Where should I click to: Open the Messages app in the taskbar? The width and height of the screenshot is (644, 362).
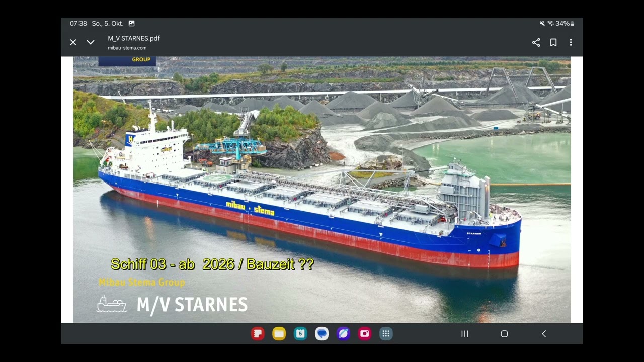tap(322, 333)
